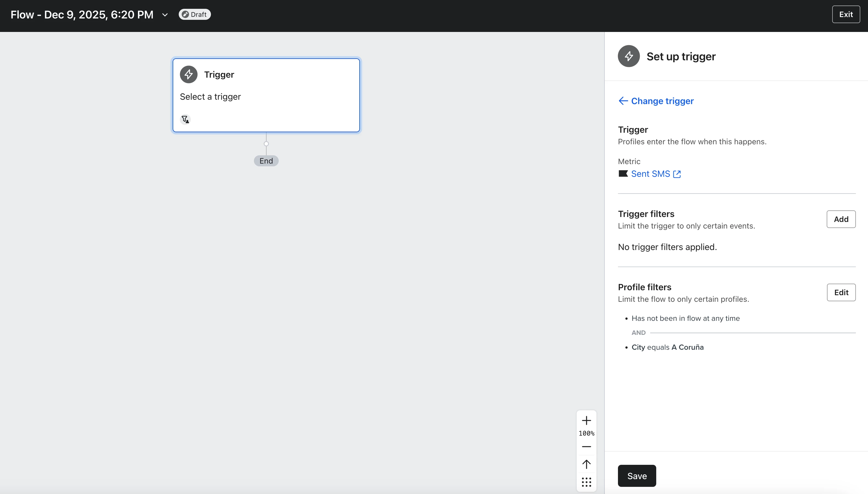
Task: Edit the profile filters
Action: (x=841, y=292)
